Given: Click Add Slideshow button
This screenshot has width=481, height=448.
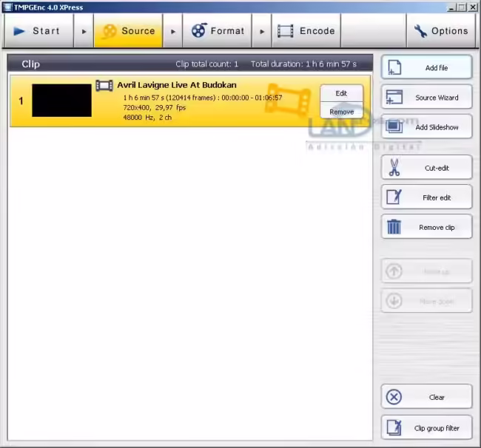Looking at the screenshot, I should point(427,126).
